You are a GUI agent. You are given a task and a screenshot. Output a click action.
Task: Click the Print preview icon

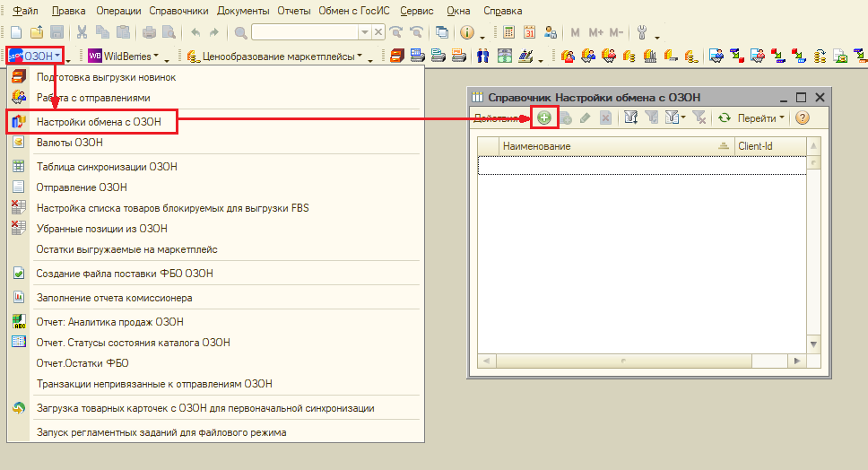click(169, 32)
